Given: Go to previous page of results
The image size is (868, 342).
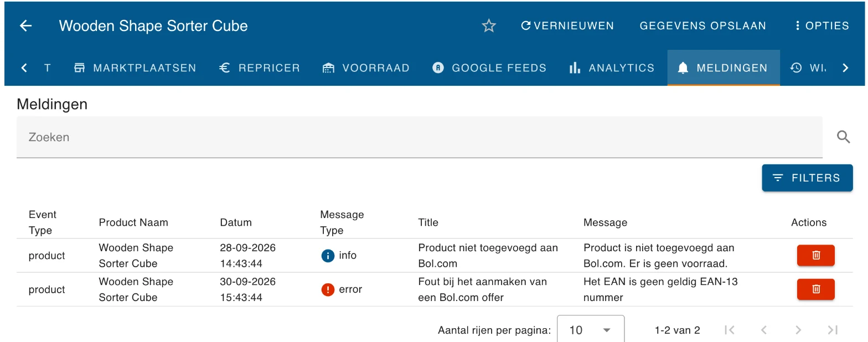Looking at the screenshot, I should click(x=764, y=330).
